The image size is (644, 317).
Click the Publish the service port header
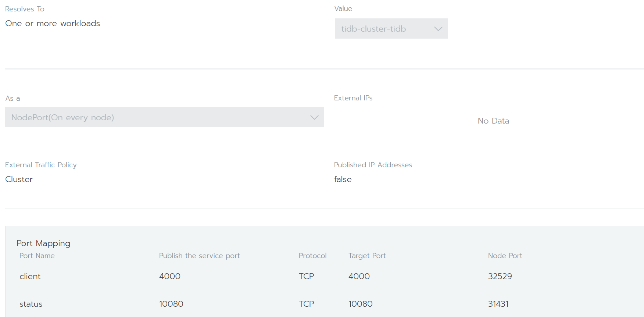[199, 256]
